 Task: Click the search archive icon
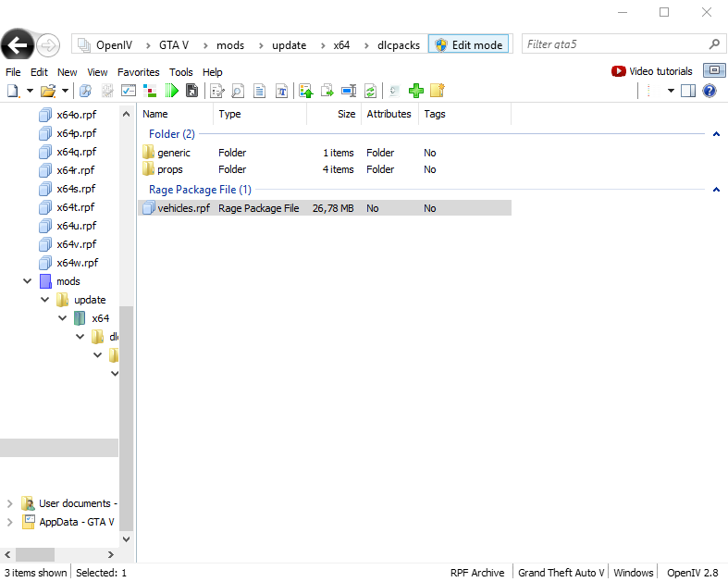point(85,91)
